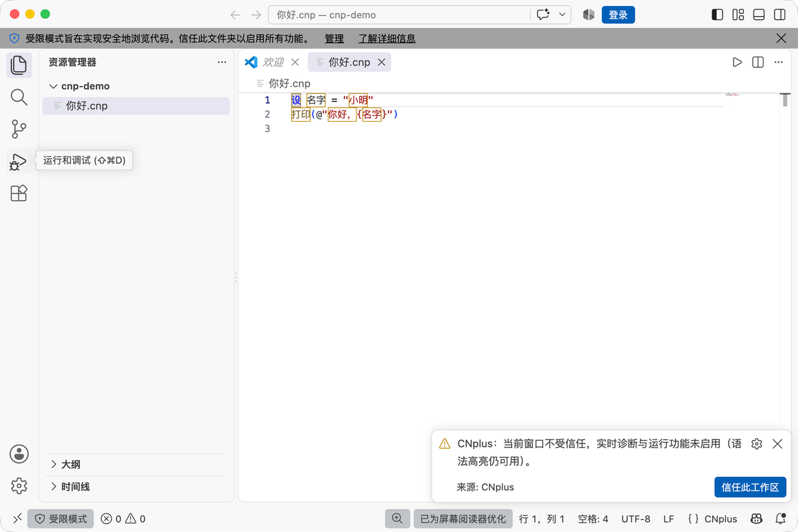Screen dimensions: 798x532
Task: Click the Copilot status bar icon
Action: tap(756, 519)
